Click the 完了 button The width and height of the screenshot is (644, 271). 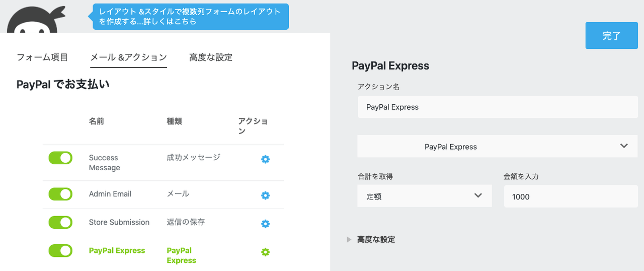(612, 36)
